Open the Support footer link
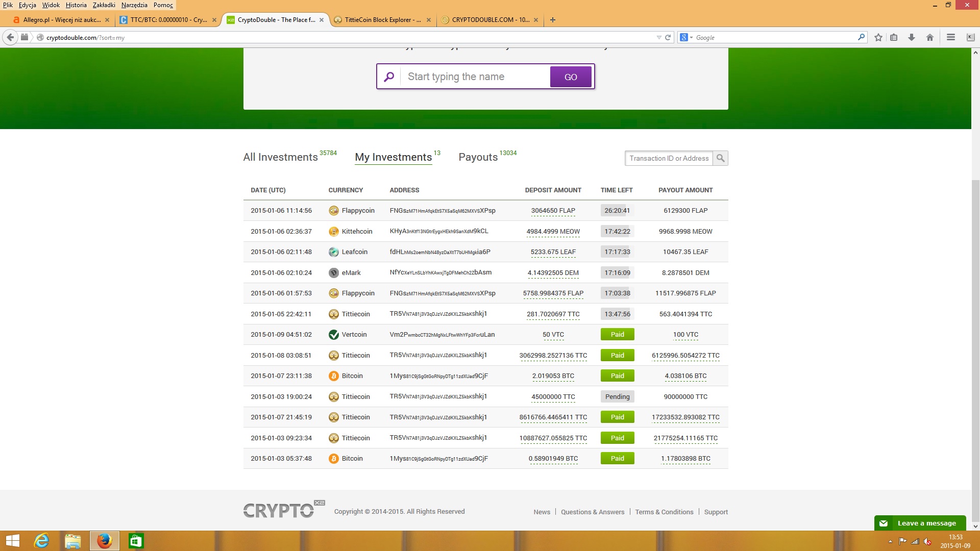The height and width of the screenshot is (551, 980). tap(716, 512)
